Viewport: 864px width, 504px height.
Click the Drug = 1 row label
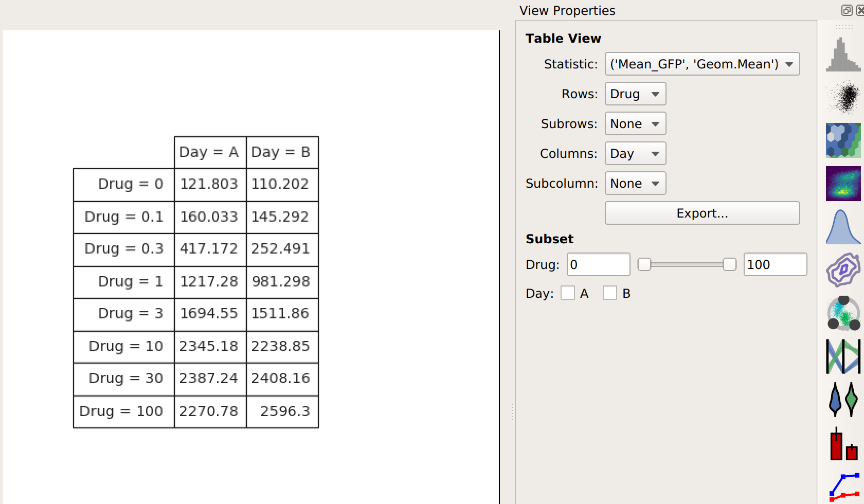click(124, 282)
